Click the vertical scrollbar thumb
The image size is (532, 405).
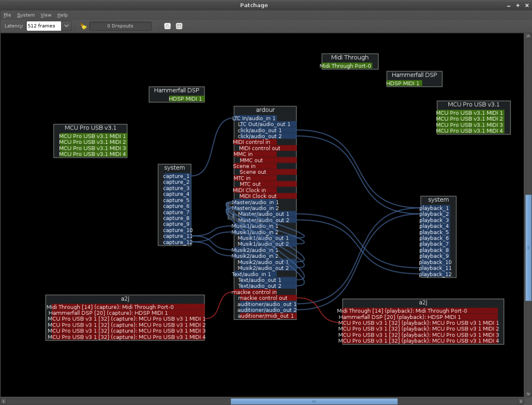pyautogui.click(x=528, y=248)
